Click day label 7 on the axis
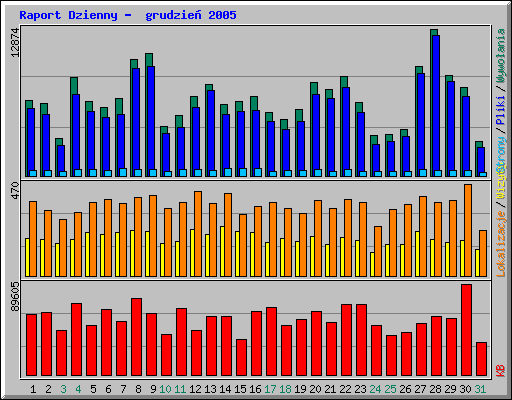Viewport: 512px width, 400px height. (x=123, y=389)
